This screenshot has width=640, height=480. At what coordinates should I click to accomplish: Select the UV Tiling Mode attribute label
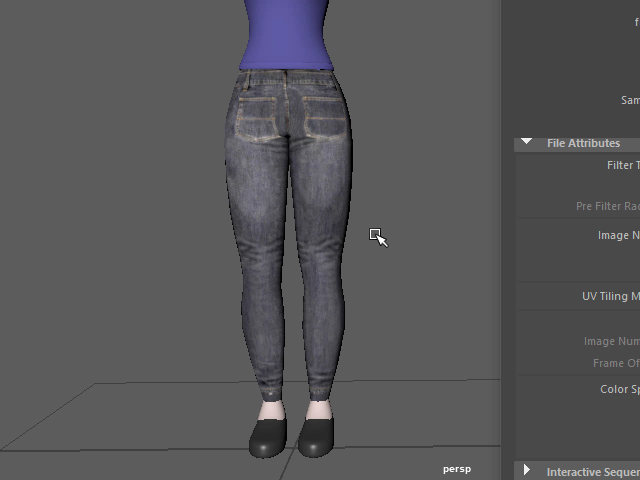(610, 296)
